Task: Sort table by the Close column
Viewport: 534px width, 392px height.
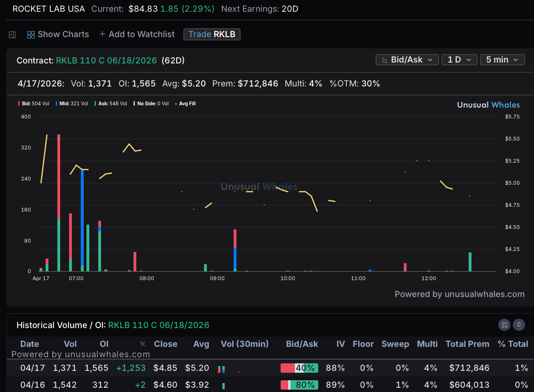Action: (165, 344)
